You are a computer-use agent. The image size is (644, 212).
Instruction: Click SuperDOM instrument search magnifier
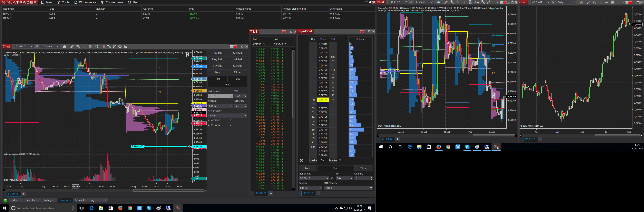[332, 178]
